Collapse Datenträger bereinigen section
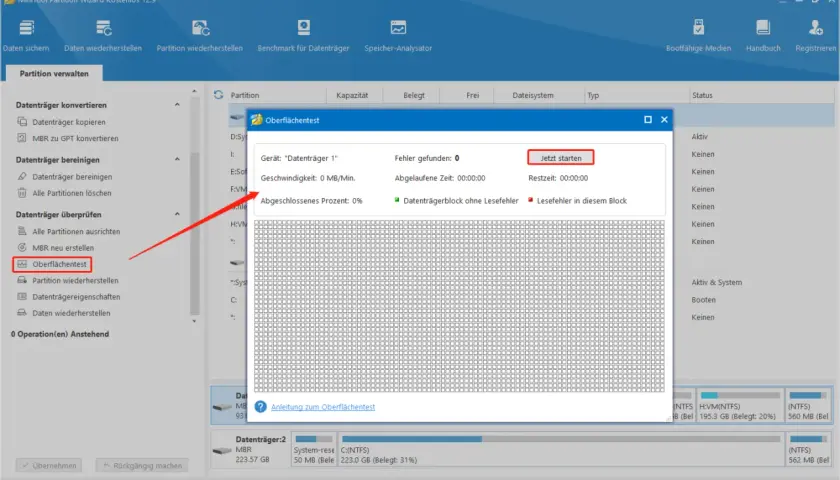The image size is (840, 480). [177, 159]
